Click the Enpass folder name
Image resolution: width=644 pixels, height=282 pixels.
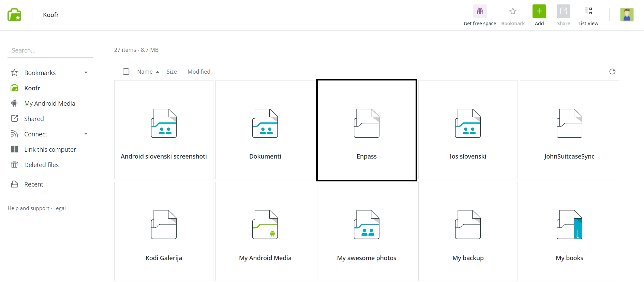(x=366, y=156)
